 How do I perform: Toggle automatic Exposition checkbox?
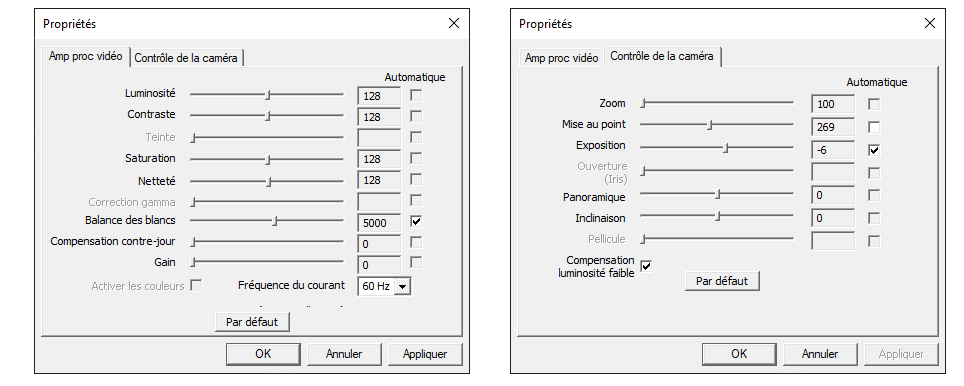pyautogui.click(x=874, y=149)
